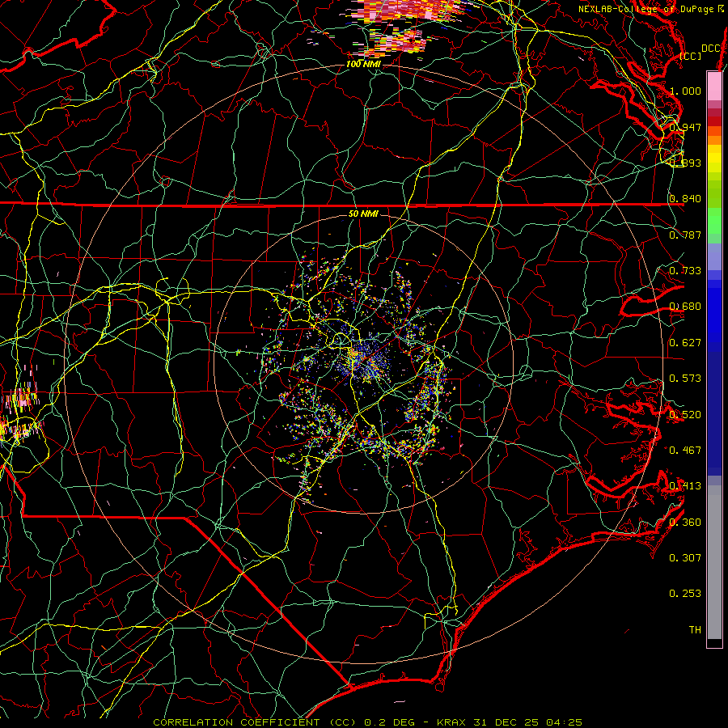This screenshot has width=728, height=728.
Task: Select the 0.893 scale value
Action: 685,163
